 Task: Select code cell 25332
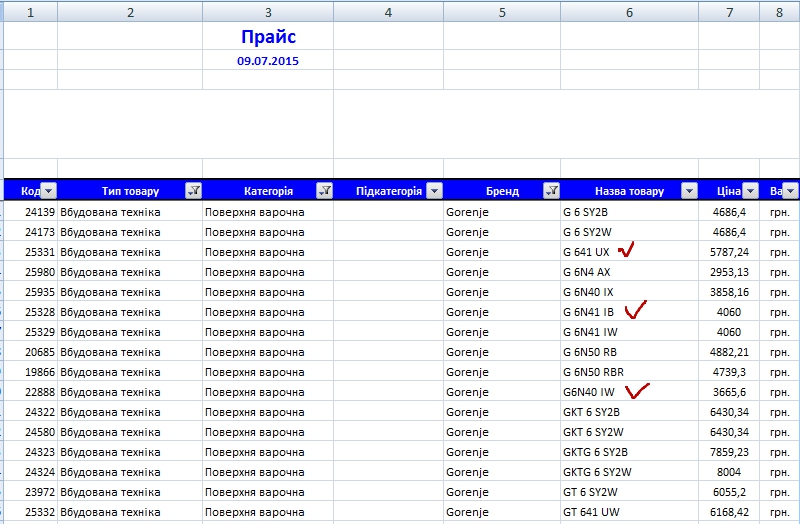[31, 512]
